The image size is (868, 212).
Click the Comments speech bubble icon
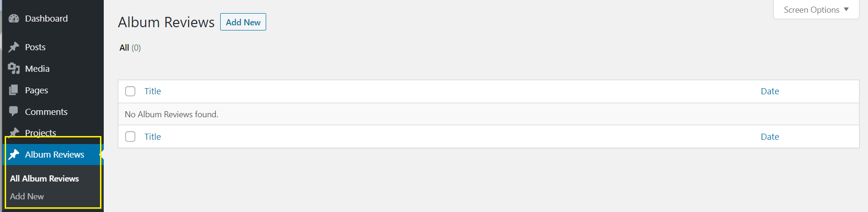click(x=14, y=112)
